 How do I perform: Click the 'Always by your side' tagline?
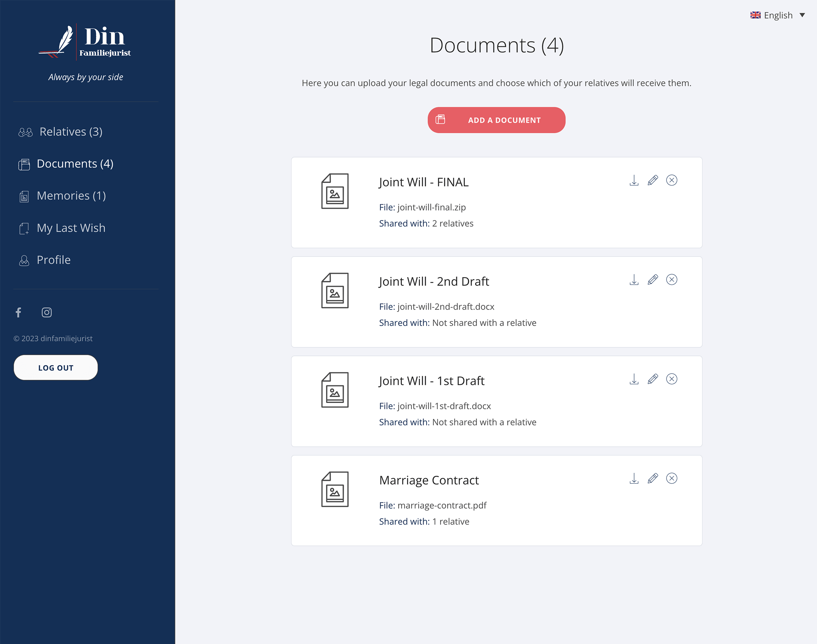[x=86, y=77]
